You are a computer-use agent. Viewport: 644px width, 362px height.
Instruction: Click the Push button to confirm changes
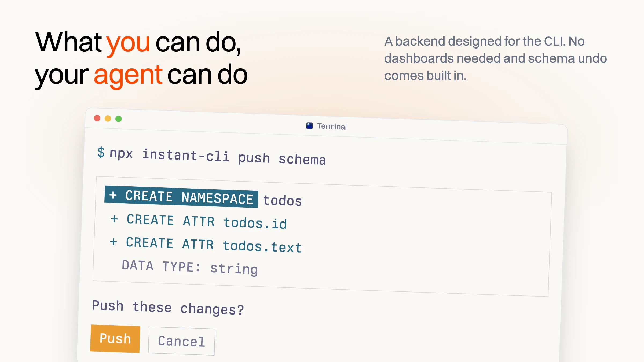(x=115, y=339)
